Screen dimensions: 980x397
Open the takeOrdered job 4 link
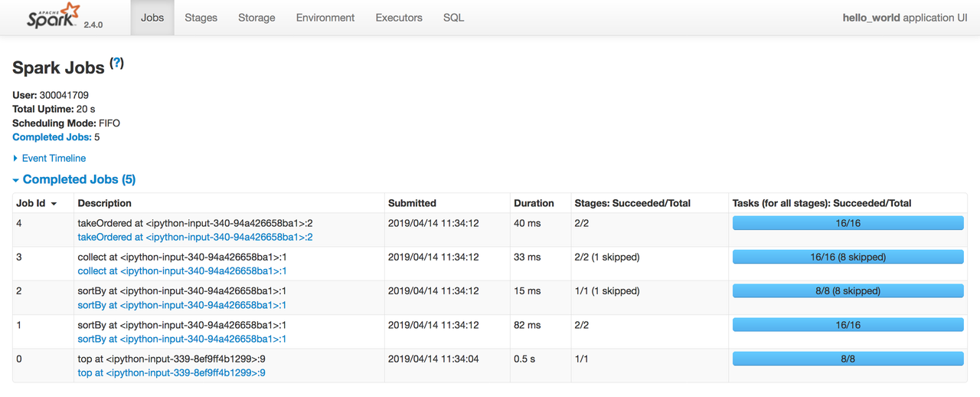tap(194, 238)
